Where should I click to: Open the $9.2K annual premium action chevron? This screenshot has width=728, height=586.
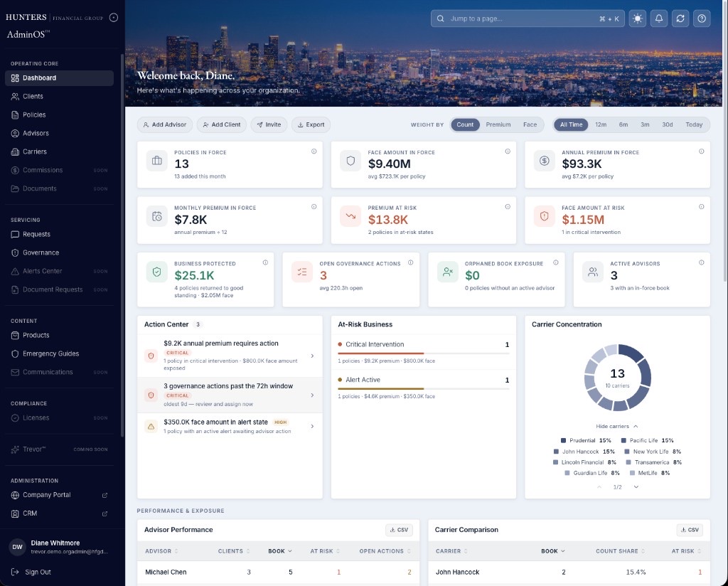(312, 356)
